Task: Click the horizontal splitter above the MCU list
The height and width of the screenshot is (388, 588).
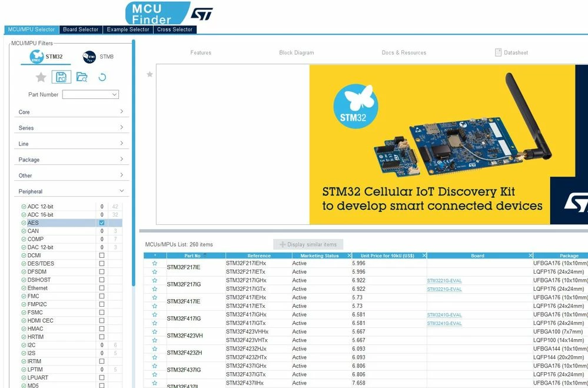Action: point(363,231)
